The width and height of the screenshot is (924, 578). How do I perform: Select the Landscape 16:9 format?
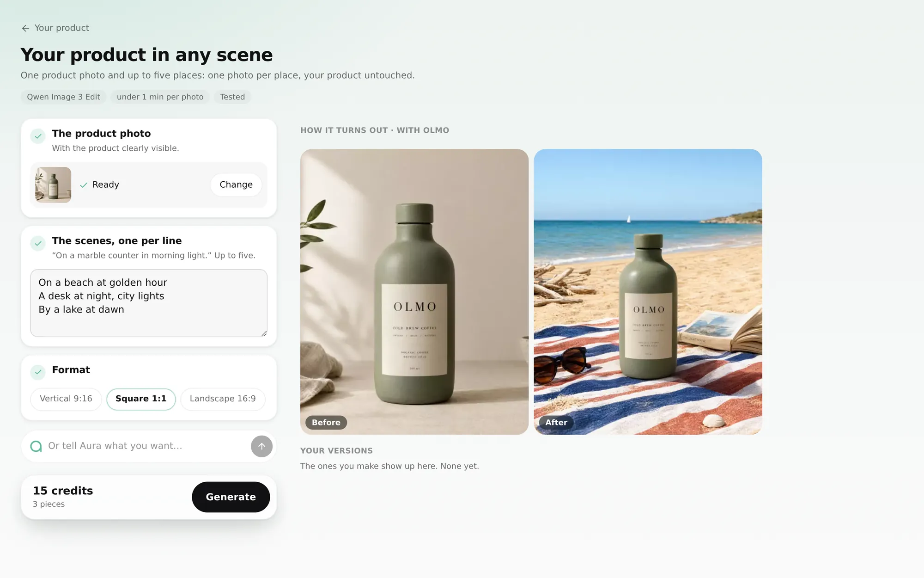223,399
